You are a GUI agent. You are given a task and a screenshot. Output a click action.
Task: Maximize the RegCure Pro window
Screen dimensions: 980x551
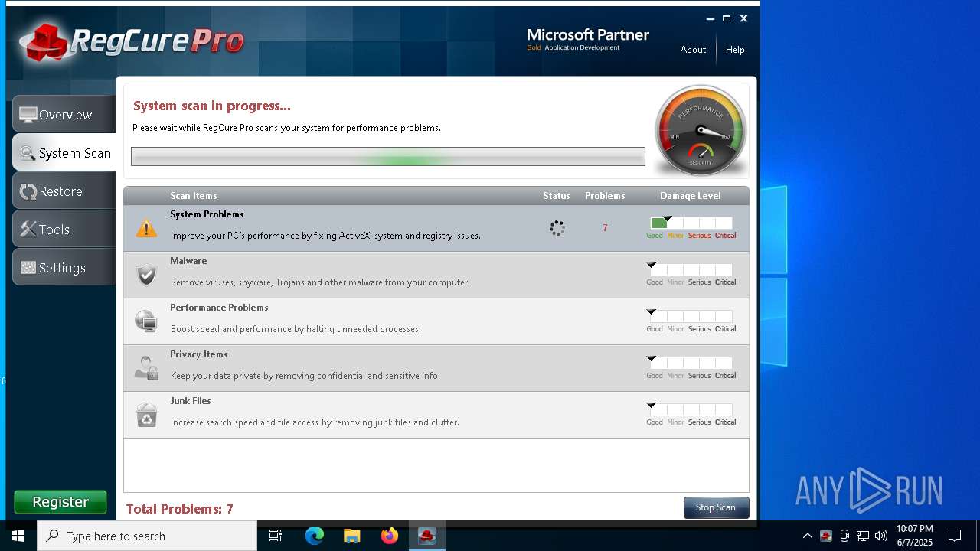coord(727,18)
